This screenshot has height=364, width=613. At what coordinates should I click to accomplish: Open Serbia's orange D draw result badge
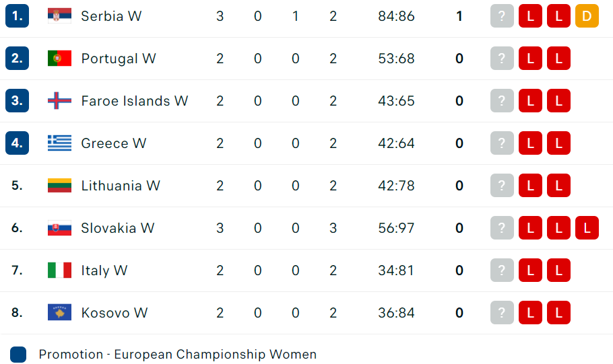pos(587,16)
